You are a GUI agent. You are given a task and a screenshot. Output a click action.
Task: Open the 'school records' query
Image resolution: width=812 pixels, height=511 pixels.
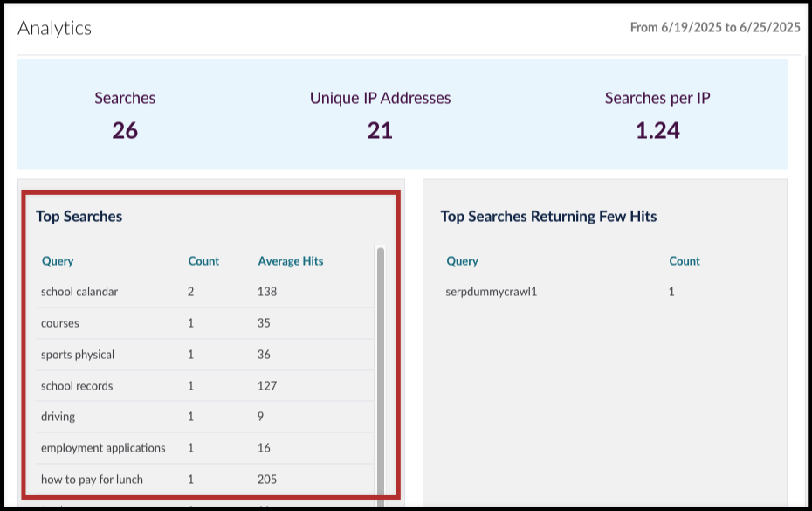click(77, 385)
